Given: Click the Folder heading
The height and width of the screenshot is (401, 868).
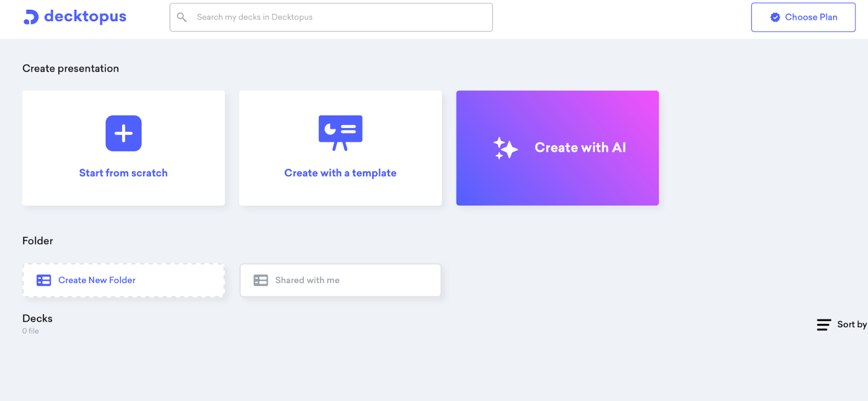Looking at the screenshot, I should (x=37, y=241).
